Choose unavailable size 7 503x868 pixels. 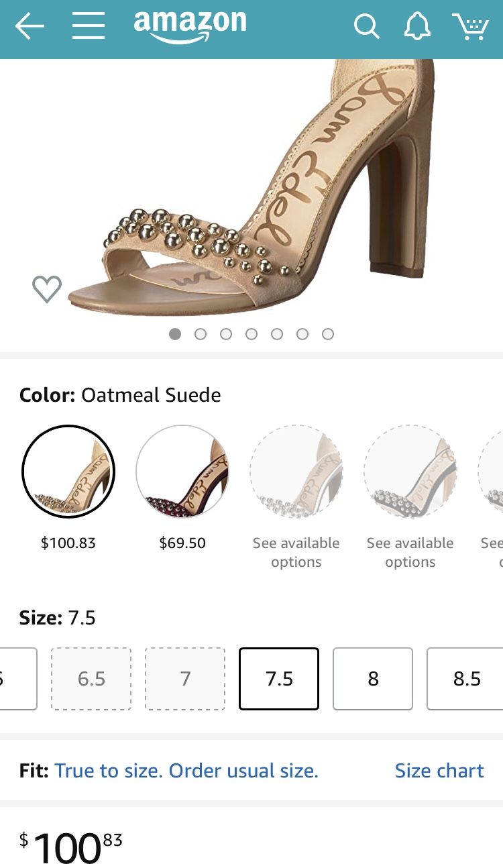(185, 679)
